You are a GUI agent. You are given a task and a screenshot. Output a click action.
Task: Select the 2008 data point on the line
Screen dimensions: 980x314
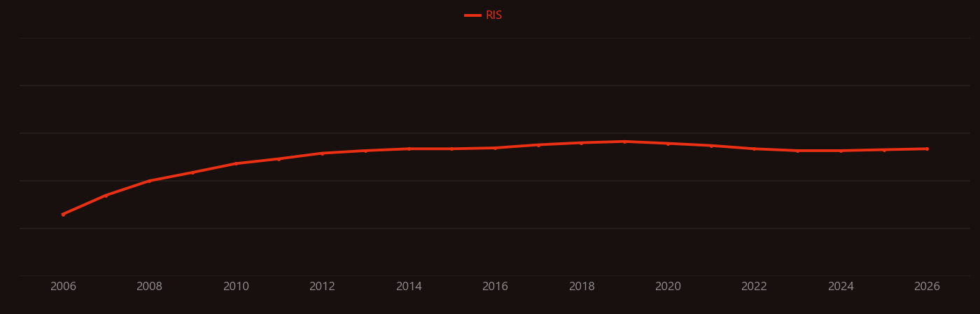(149, 181)
